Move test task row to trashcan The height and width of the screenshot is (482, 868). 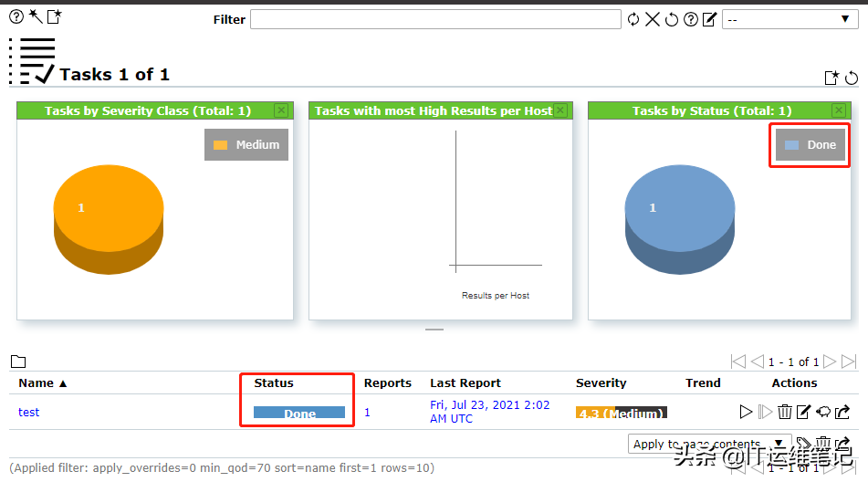pos(785,412)
